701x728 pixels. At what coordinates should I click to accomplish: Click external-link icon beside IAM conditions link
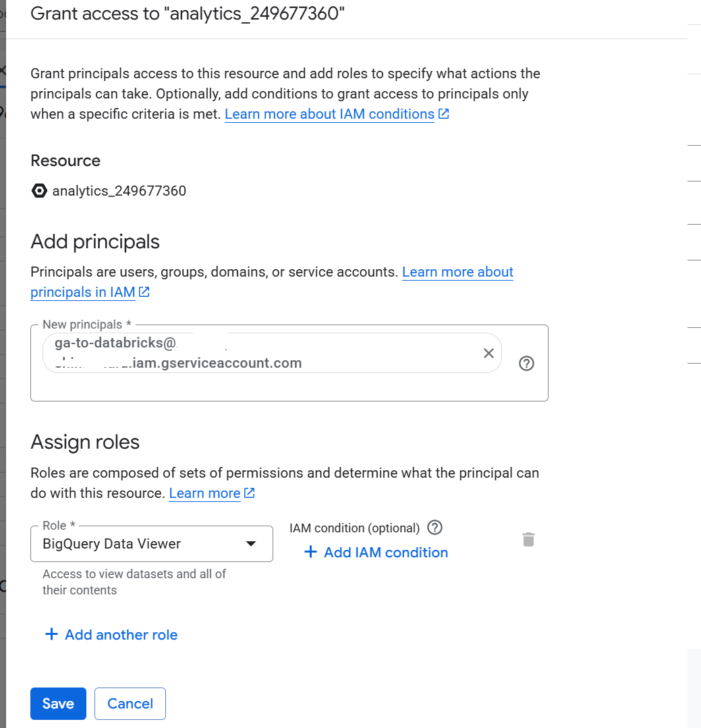click(444, 114)
